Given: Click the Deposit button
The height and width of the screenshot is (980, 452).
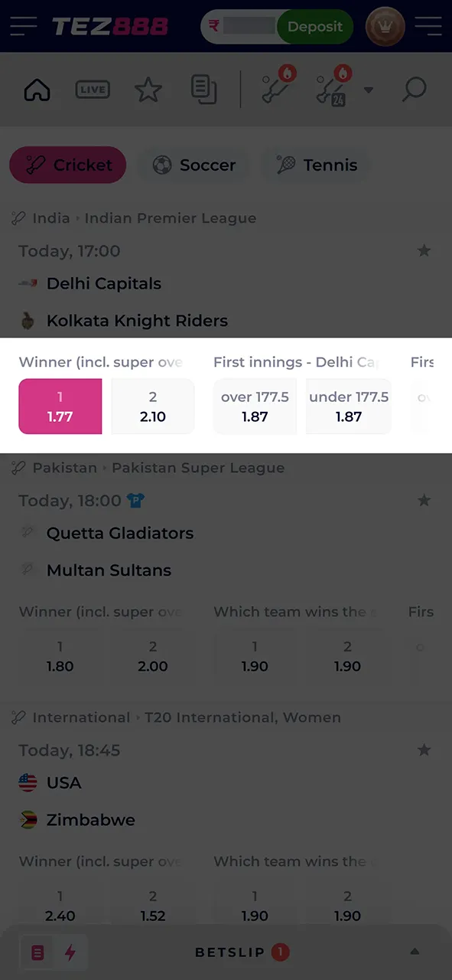Looking at the screenshot, I should (315, 27).
